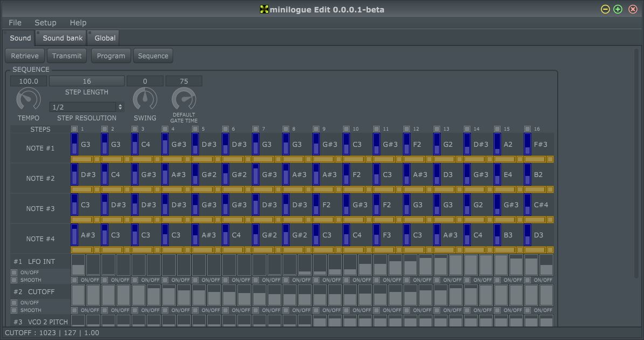The image size is (644, 340).
Task: Click the Transmit button
Action: (66, 56)
